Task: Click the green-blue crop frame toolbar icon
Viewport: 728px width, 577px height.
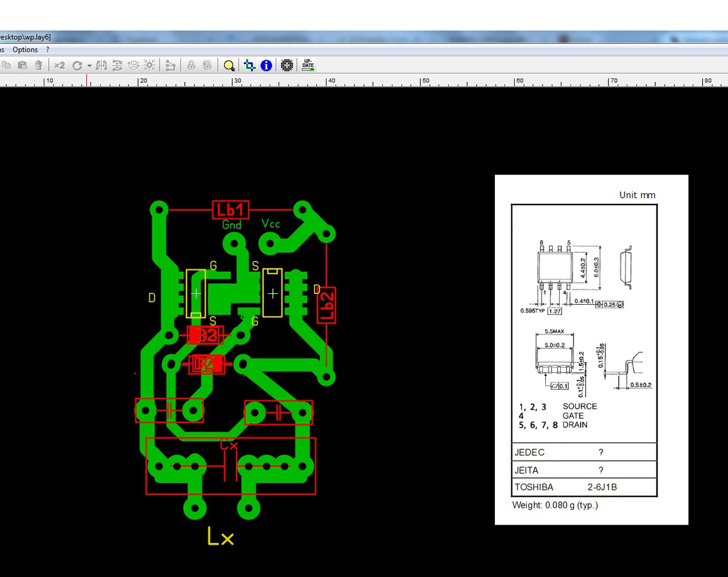Action: (x=250, y=65)
